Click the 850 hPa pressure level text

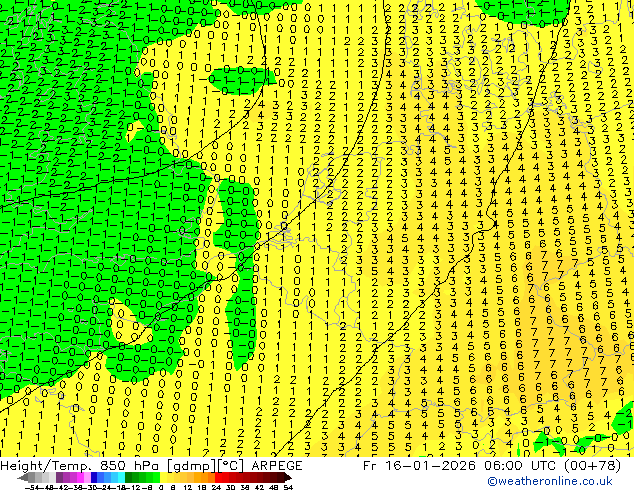(129, 465)
